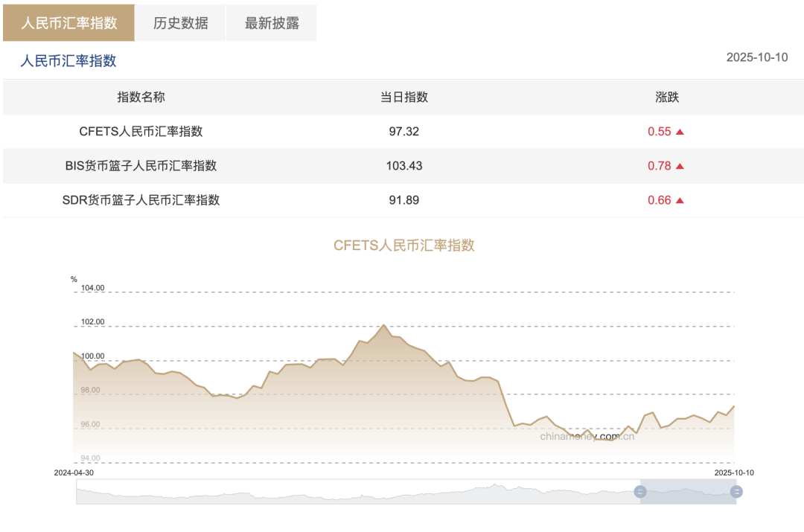Click the 97.32 index value

click(404, 132)
